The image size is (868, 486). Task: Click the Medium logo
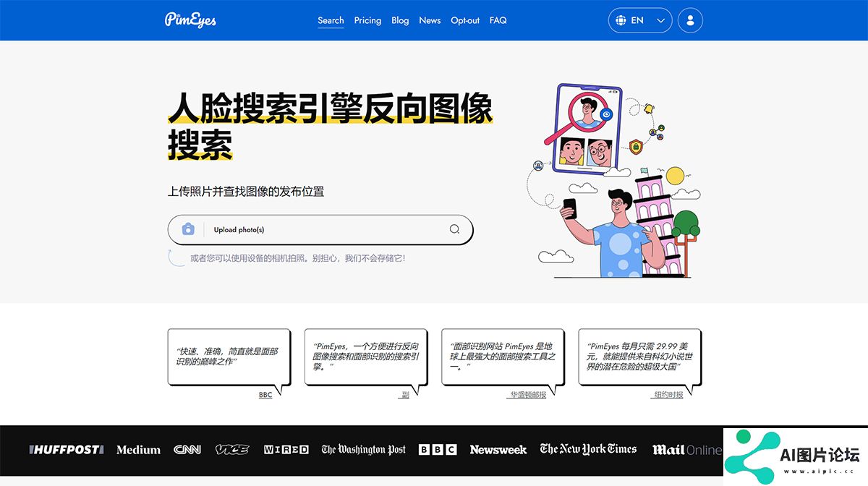(138, 450)
